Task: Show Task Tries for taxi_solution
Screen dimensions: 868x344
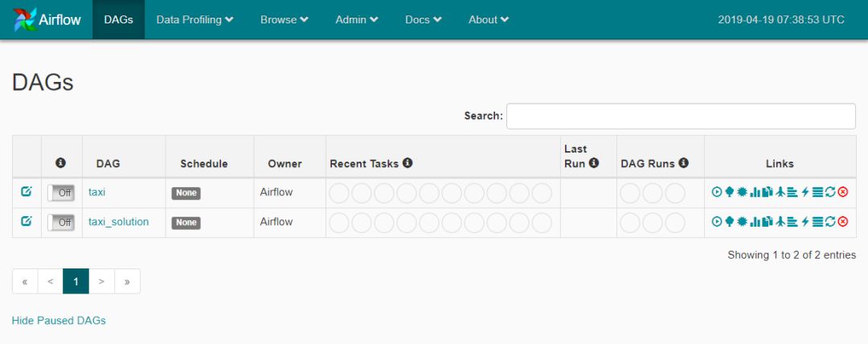Action: pos(768,222)
